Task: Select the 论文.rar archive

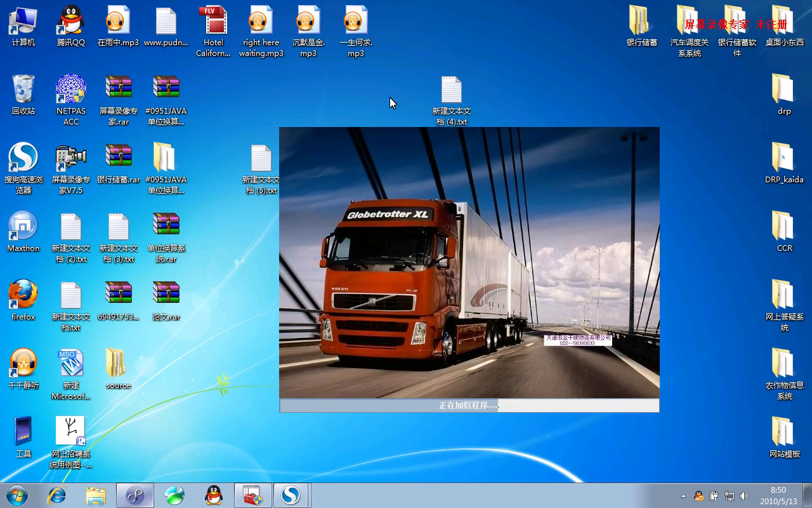Action: click(x=166, y=300)
